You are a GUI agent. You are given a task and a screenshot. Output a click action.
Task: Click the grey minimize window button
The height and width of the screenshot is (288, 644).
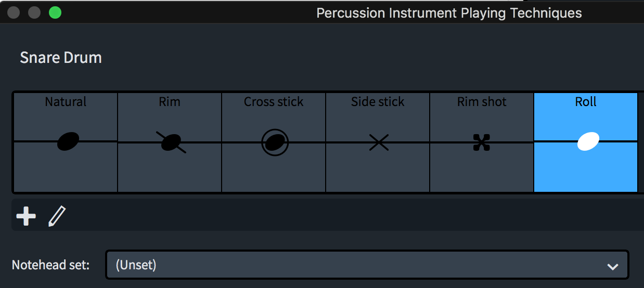coord(34,12)
